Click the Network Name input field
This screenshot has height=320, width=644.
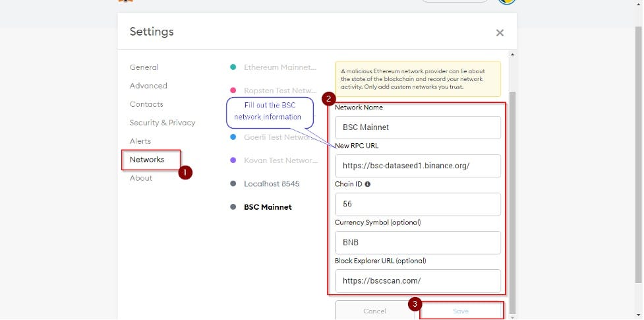click(x=418, y=127)
